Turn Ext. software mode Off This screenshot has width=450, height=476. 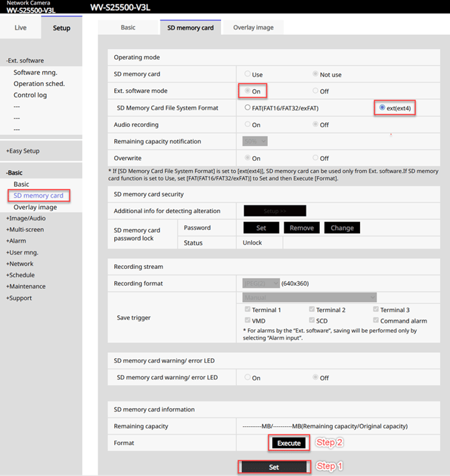(x=316, y=91)
